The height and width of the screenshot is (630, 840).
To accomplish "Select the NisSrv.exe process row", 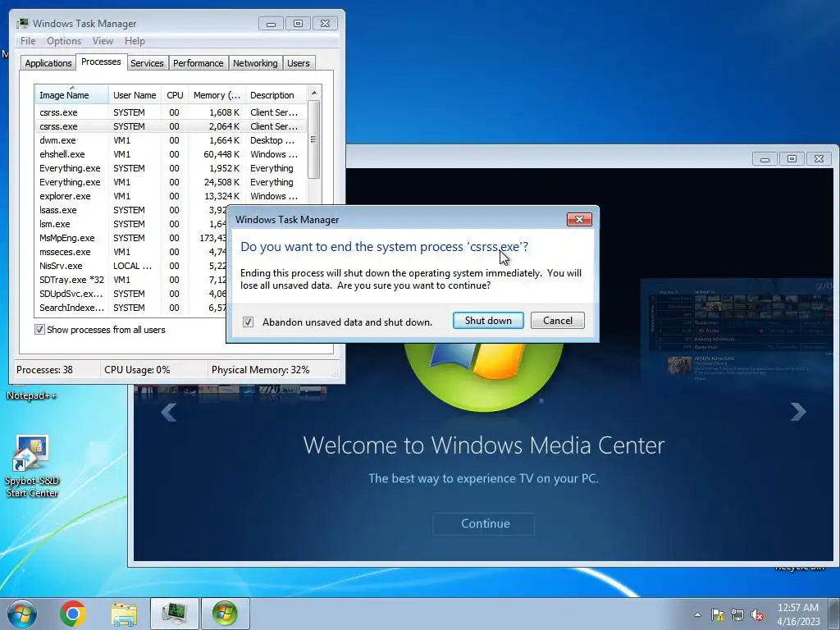I will click(130, 266).
